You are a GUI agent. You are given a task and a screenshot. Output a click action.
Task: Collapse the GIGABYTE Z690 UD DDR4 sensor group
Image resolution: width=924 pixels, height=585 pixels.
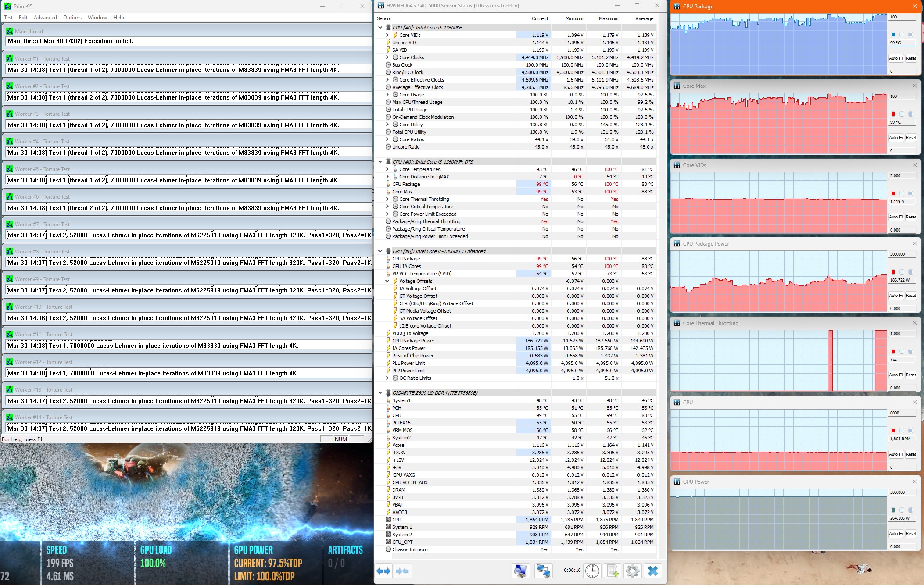click(380, 393)
